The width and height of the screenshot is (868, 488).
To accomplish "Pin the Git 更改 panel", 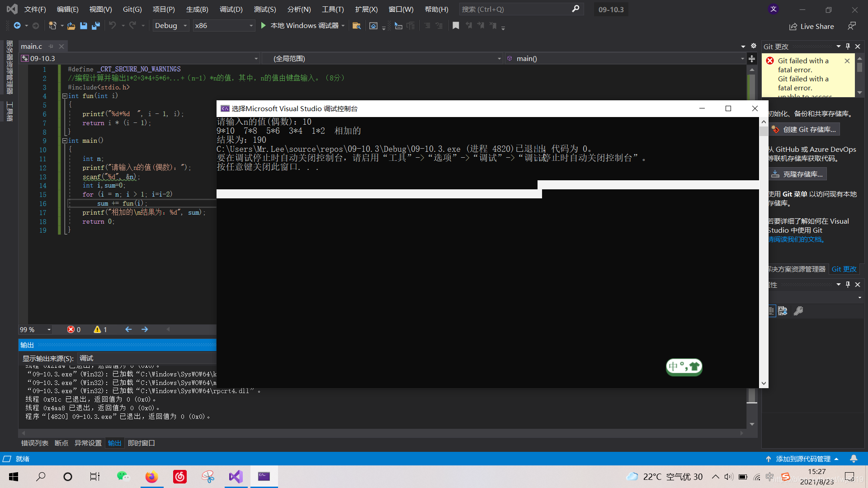I will (x=848, y=46).
